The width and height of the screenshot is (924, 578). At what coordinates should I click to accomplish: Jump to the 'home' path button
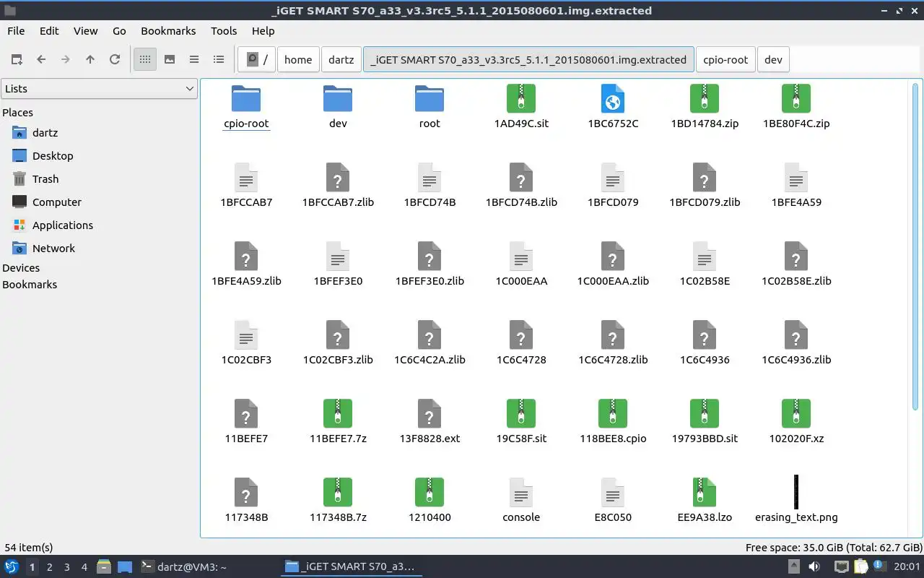[x=298, y=60]
